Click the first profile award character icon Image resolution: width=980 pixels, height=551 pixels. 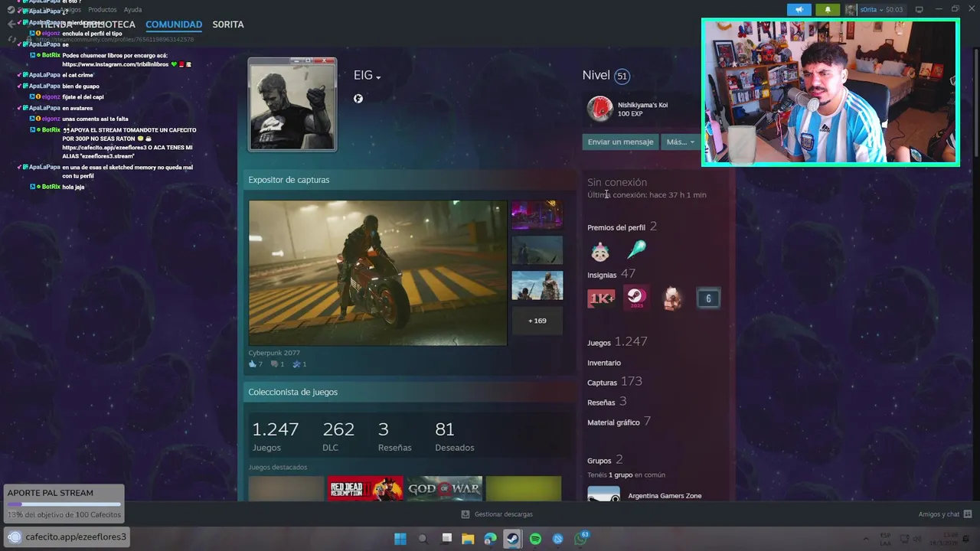click(600, 250)
